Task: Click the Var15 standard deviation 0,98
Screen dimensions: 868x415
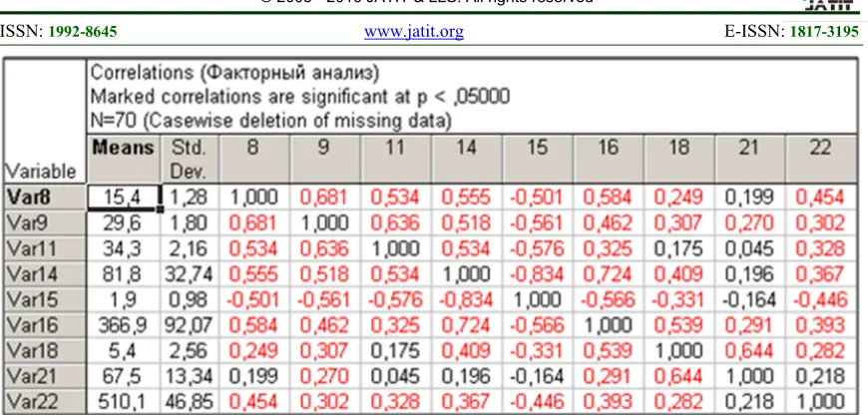Action: point(190,299)
